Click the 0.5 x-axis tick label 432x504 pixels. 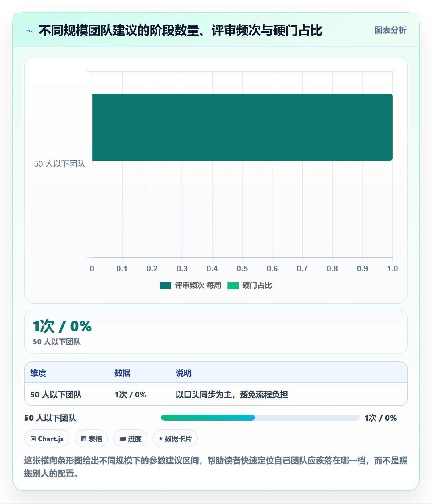tap(242, 269)
